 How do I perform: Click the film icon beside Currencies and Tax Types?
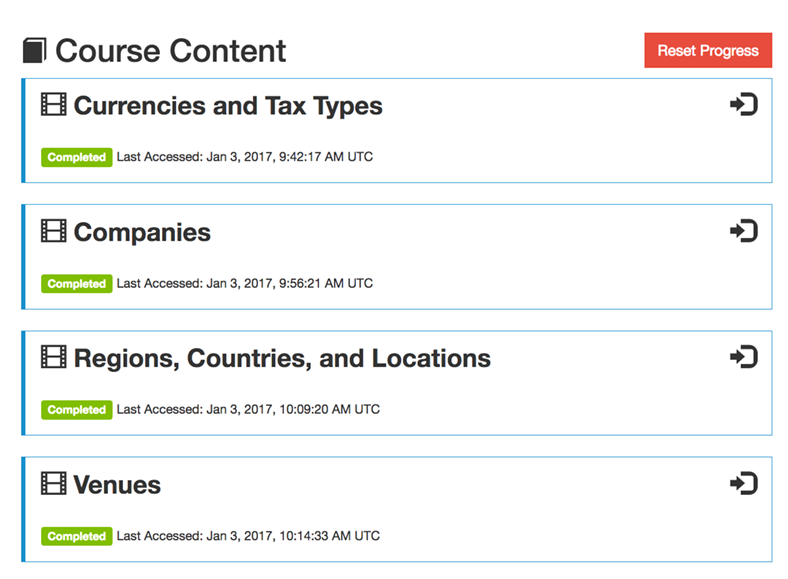(54, 105)
